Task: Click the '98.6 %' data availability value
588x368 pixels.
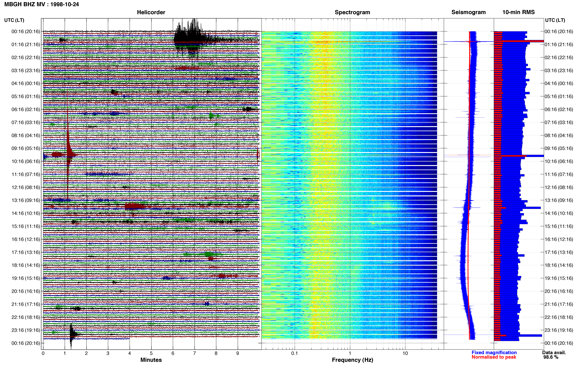Action: click(551, 357)
